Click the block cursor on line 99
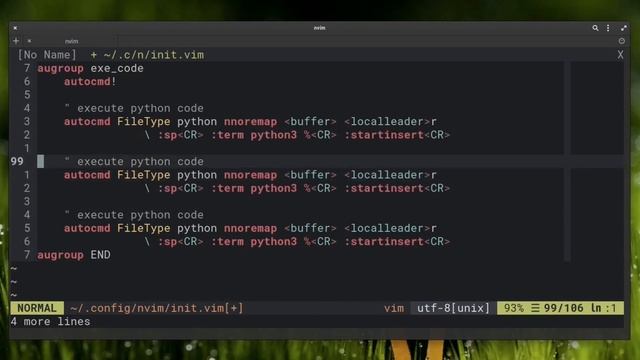This screenshot has height=360, width=640. 40,161
